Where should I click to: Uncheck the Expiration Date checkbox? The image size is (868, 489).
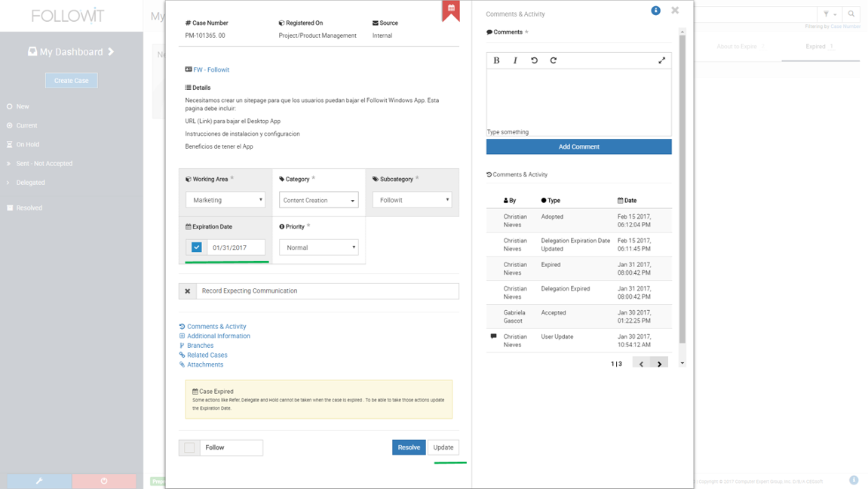(195, 247)
